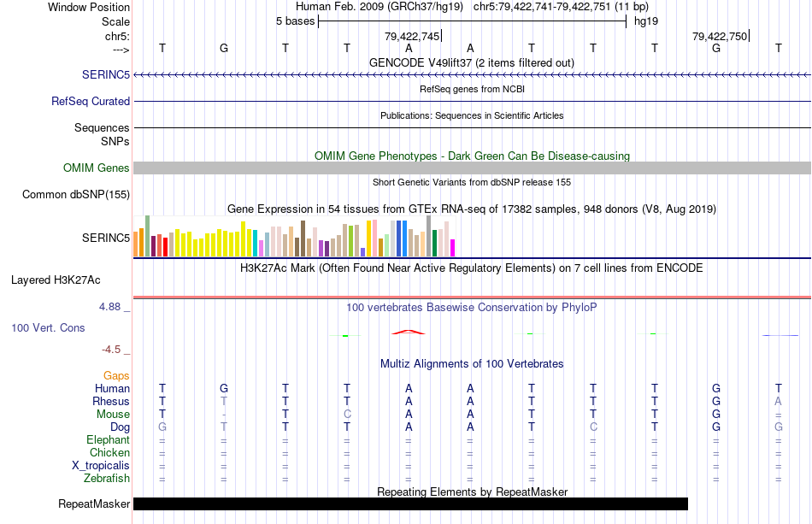Click the C base in the Dog row
Image resolution: width=812 pixels, height=524 pixels.
click(593, 427)
